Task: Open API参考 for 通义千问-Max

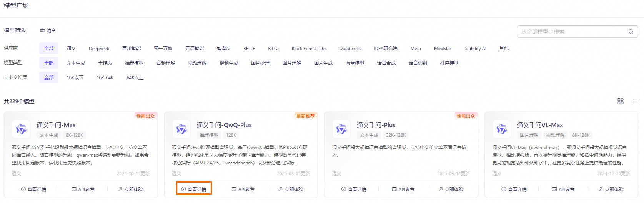Action: pos(83,190)
